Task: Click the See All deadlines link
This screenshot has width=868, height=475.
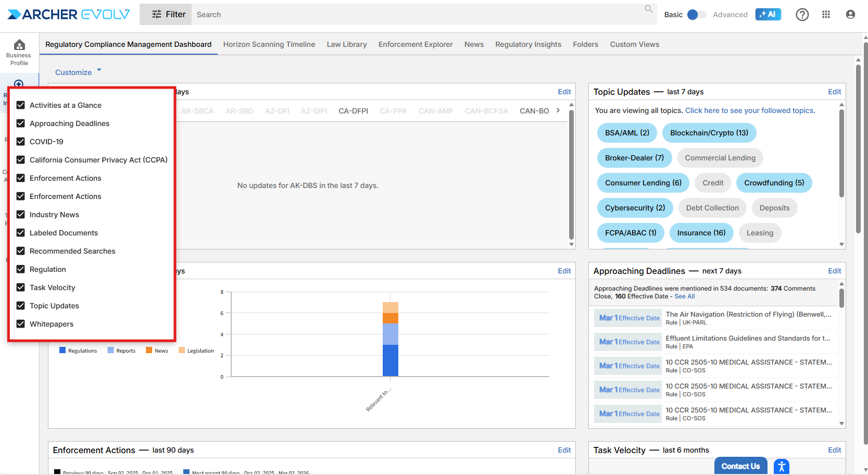Action: [684, 296]
